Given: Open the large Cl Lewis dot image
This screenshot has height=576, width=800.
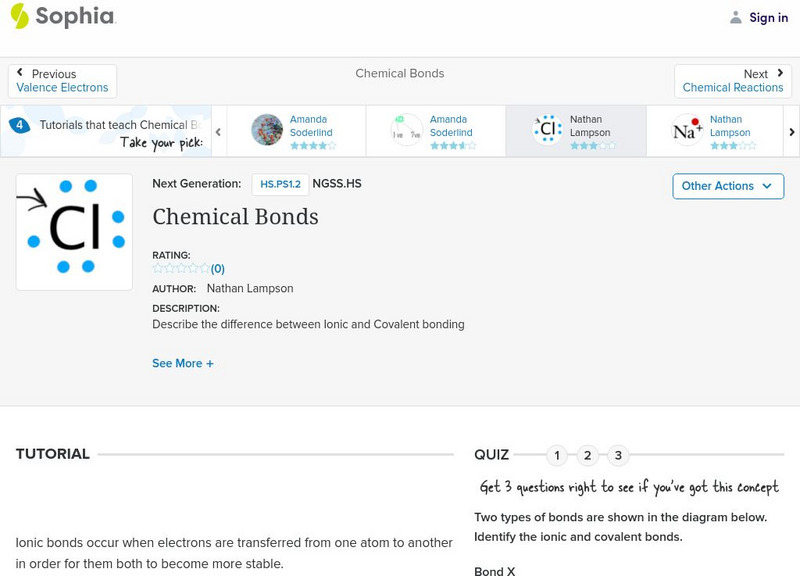Looking at the screenshot, I should point(74,232).
